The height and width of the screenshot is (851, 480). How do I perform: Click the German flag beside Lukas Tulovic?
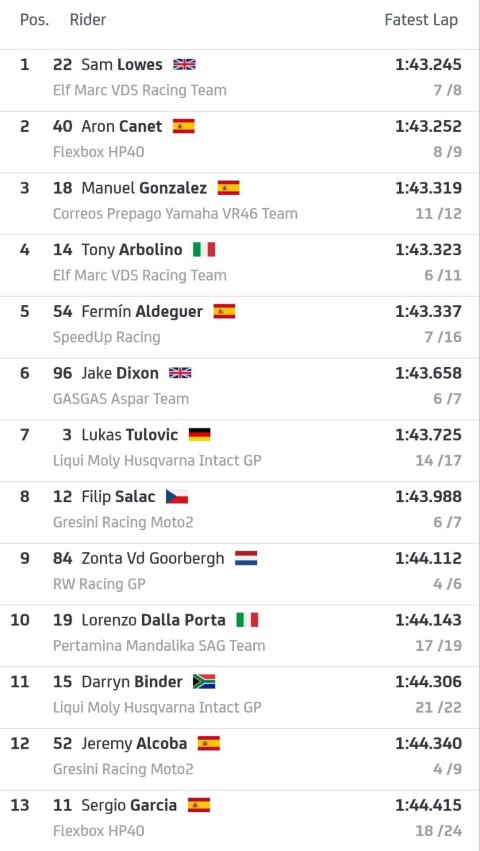point(200,435)
